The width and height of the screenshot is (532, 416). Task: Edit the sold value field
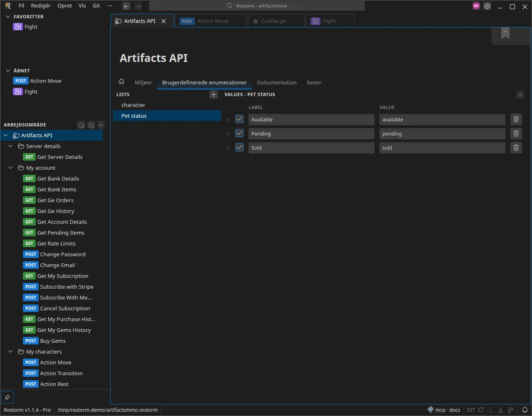tap(442, 148)
